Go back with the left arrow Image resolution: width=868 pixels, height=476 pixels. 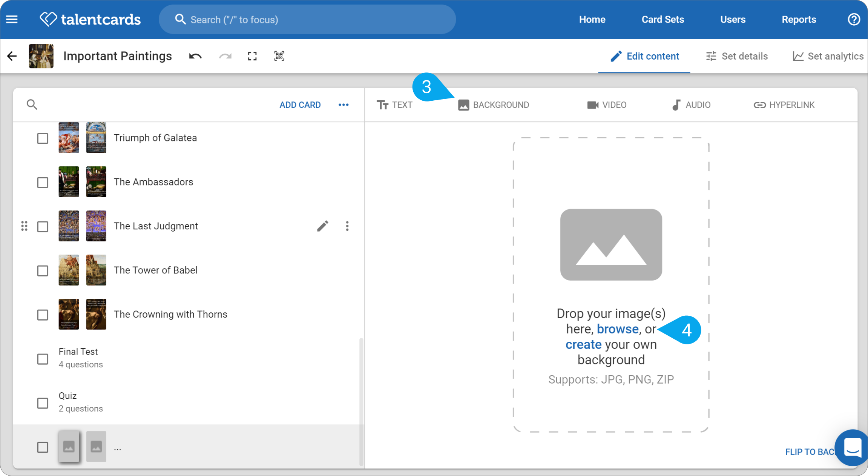(12, 56)
